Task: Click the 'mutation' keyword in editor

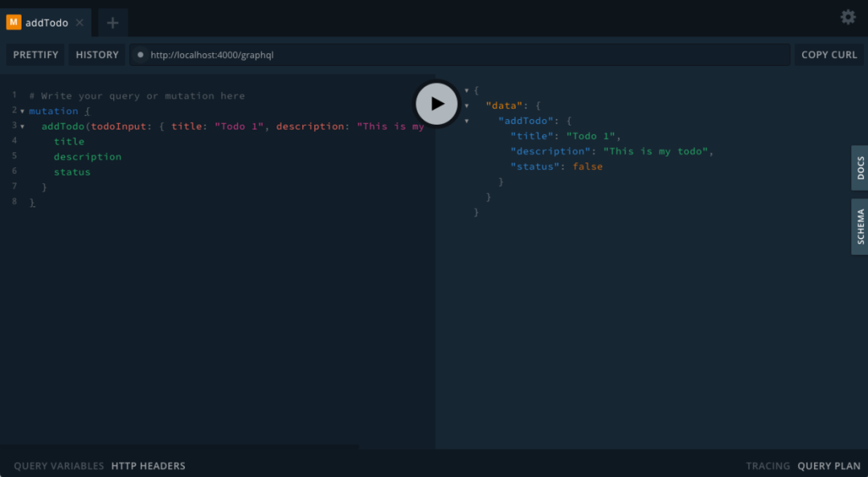Action: 54,111
